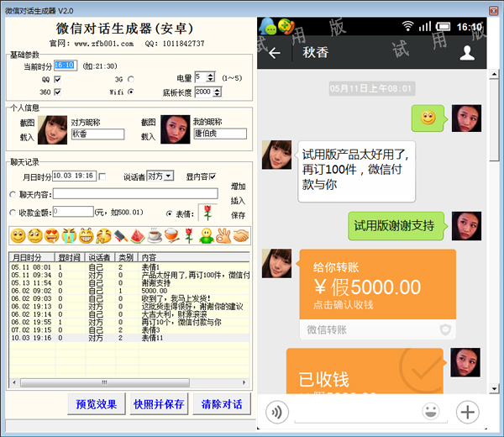Open the contact profile icon in chat header
The width and height of the screenshot is (504, 437).
pos(468,53)
